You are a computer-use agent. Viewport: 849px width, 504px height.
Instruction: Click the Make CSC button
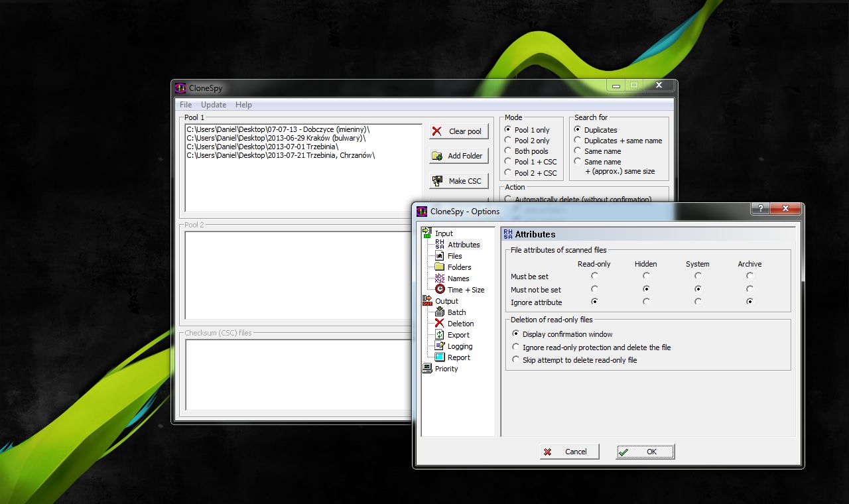click(x=459, y=181)
